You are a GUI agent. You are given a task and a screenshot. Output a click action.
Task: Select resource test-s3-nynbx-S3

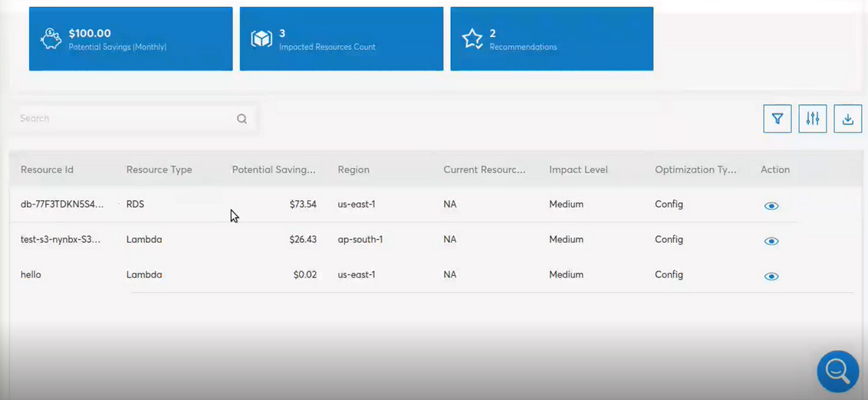tap(61, 240)
